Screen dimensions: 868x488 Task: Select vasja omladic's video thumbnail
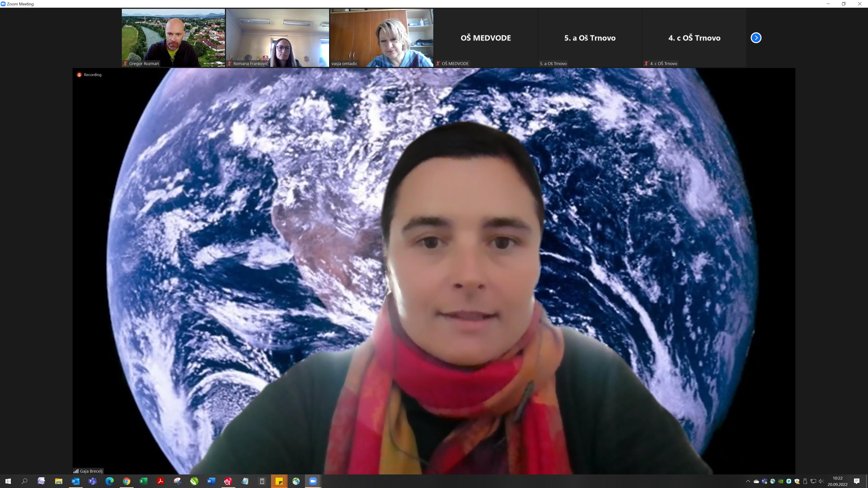click(x=381, y=38)
